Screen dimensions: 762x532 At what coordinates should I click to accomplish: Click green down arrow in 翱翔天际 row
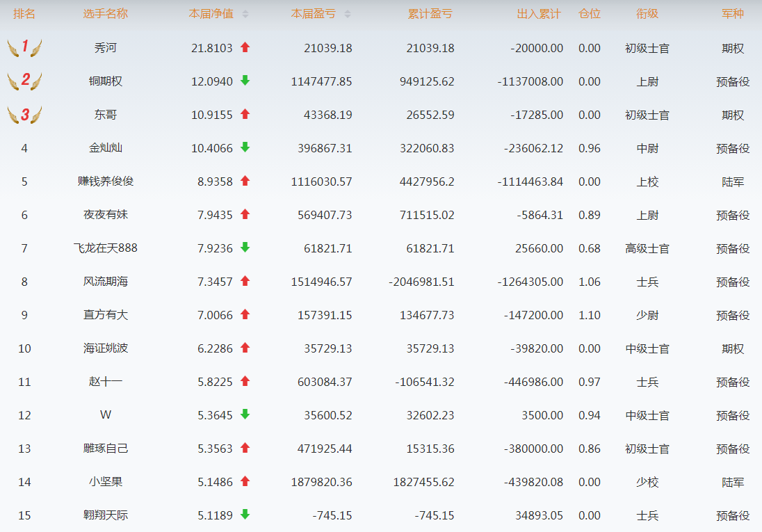(245, 515)
